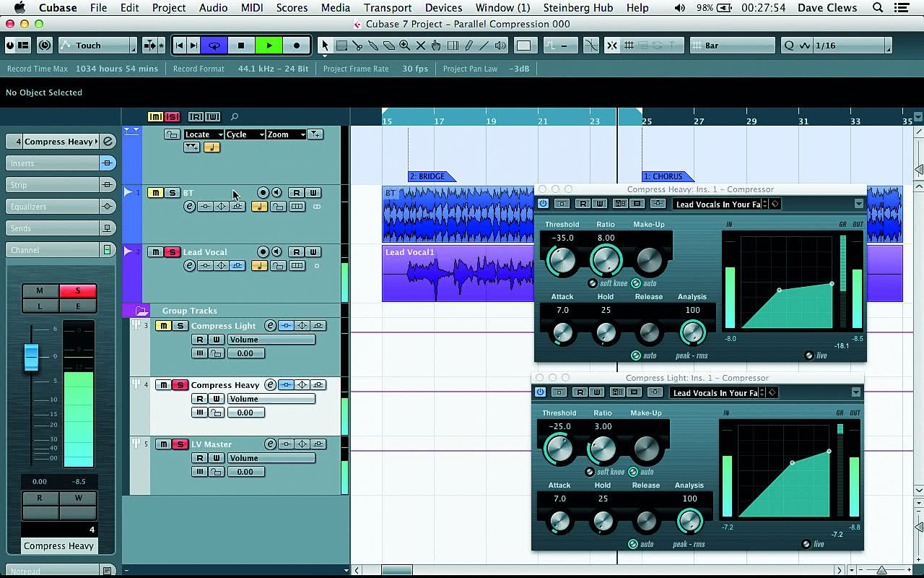Bypass the Compress Heavy compressor power button

click(543, 204)
